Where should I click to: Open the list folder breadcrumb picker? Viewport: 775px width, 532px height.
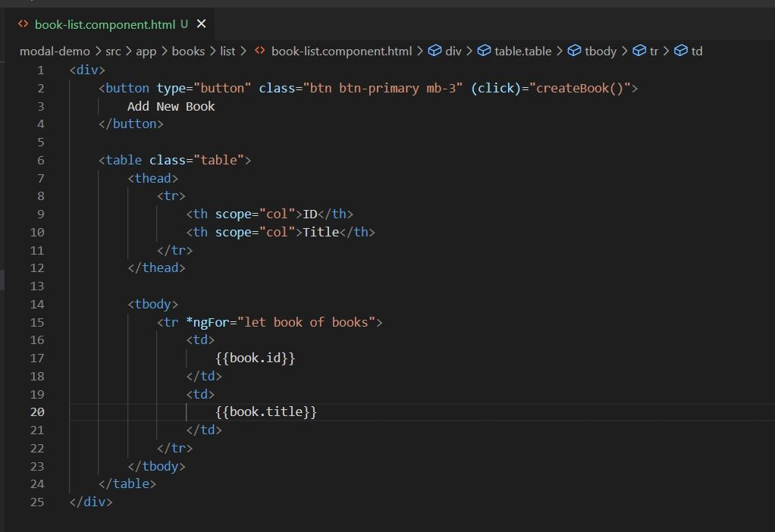pyautogui.click(x=227, y=51)
